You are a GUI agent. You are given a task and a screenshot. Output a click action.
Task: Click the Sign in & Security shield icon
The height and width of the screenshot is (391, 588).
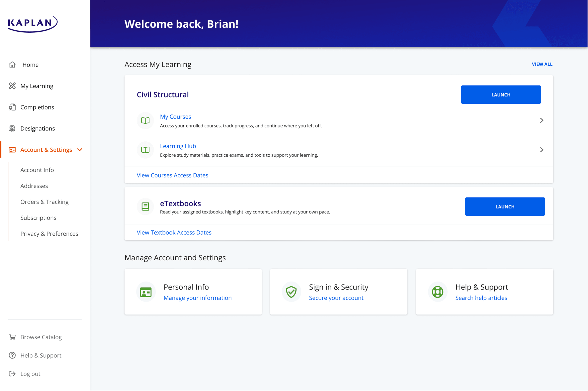291,292
